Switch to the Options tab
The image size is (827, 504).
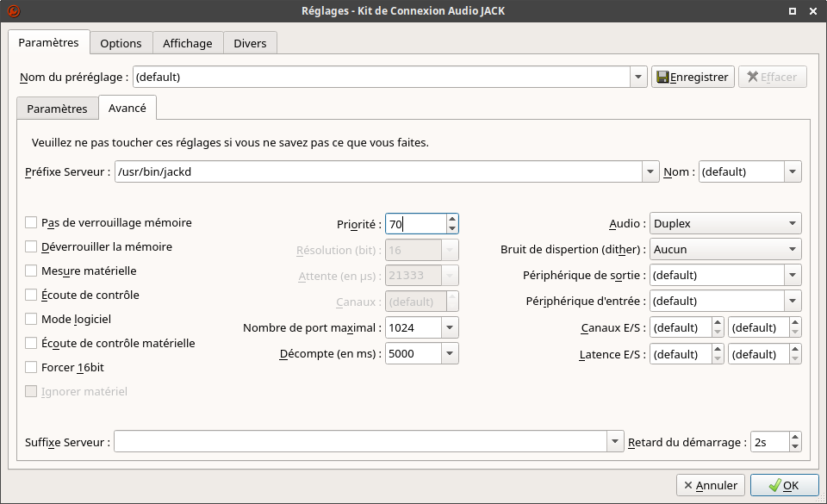click(x=121, y=43)
